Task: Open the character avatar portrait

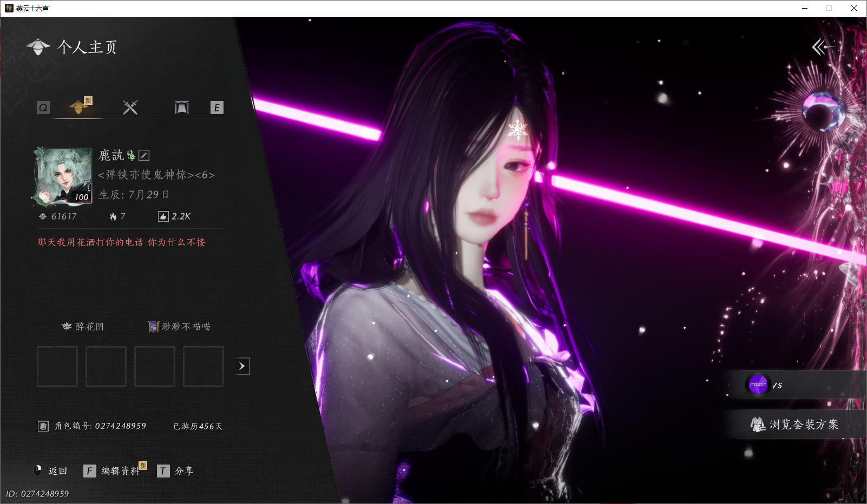Action: click(x=63, y=176)
